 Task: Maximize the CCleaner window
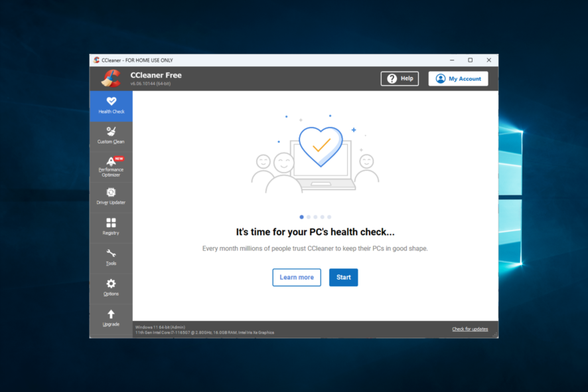click(x=471, y=60)
